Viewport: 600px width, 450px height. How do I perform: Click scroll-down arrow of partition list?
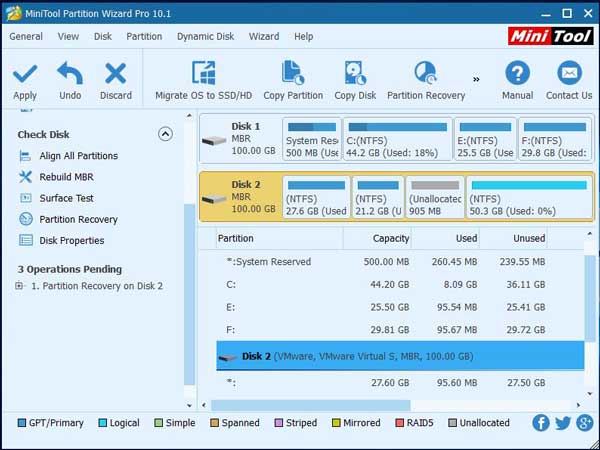590,393
